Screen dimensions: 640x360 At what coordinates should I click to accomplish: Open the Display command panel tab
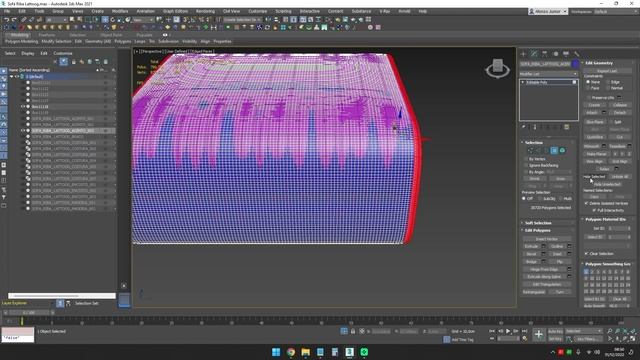[566, 53]
